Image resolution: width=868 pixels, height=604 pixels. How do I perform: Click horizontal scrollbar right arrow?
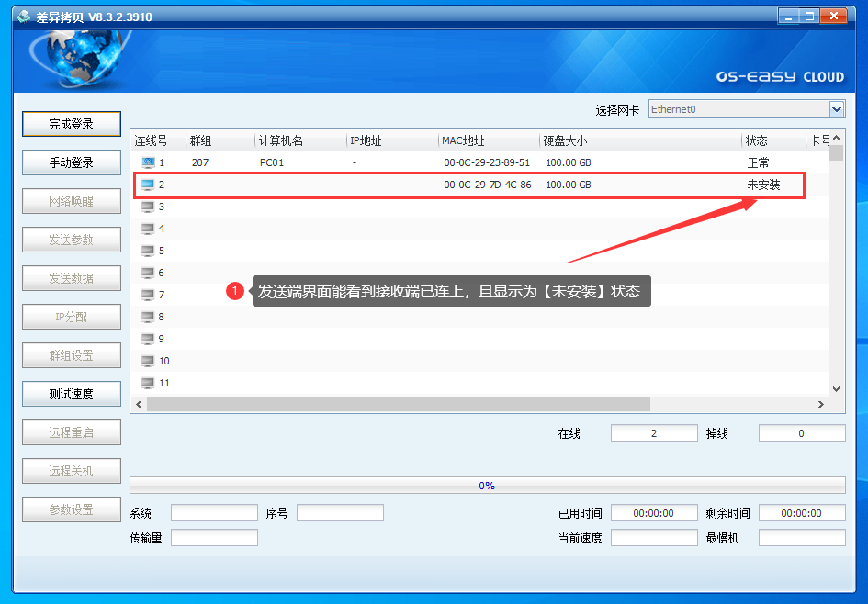click(821, 404)
